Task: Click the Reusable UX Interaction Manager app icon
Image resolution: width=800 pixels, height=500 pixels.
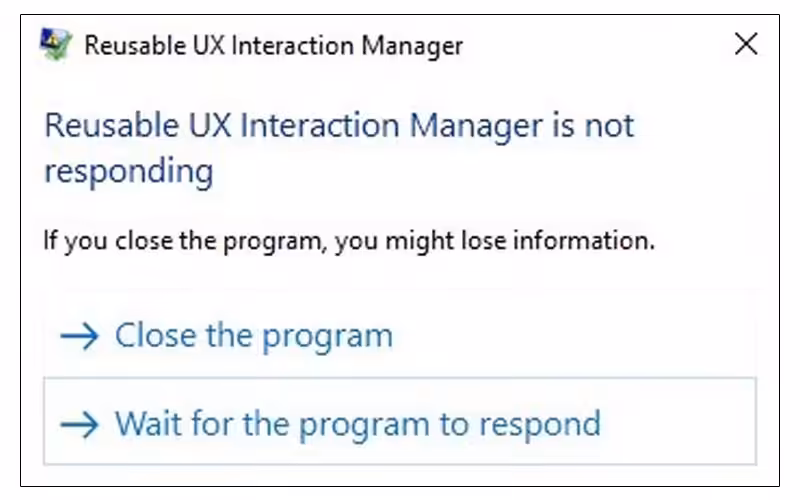Action: pos(56,45)
